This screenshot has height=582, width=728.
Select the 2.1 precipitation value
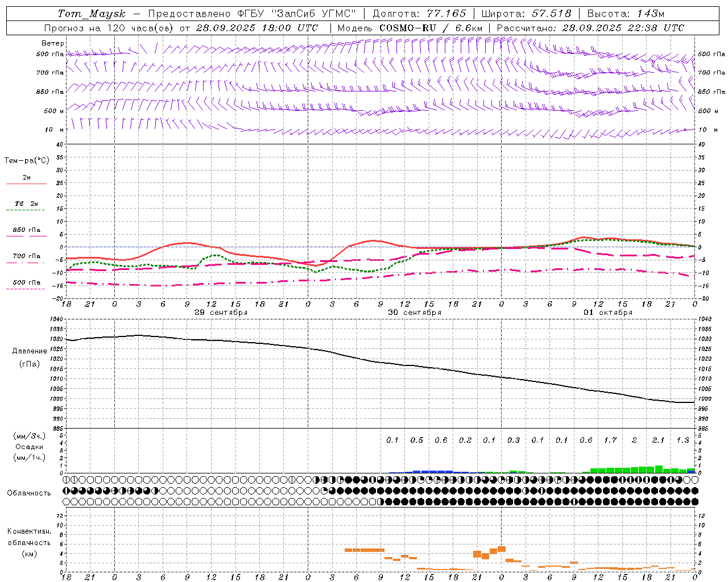658,440
